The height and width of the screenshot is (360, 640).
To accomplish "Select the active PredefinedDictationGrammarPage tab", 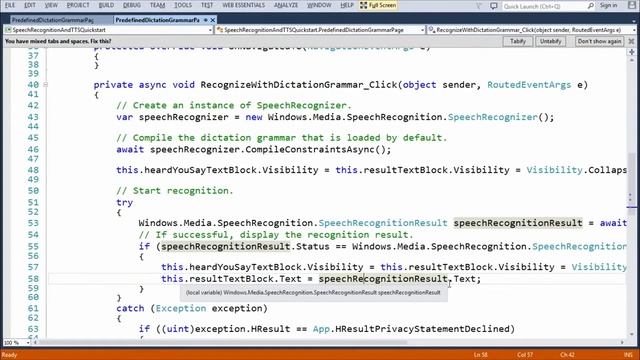I will click(158, 20).
